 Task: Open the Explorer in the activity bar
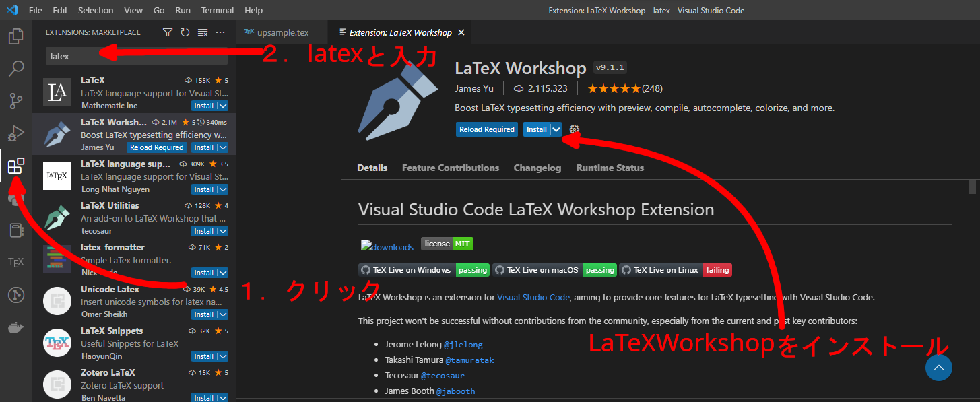pyautogui.click(x=16, y=36)
